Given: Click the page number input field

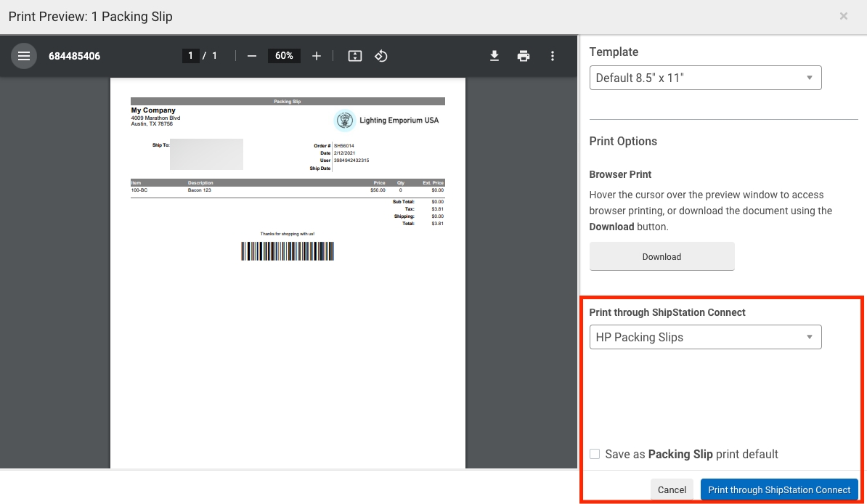Looking at the screenshot, I should click(190, 55).
